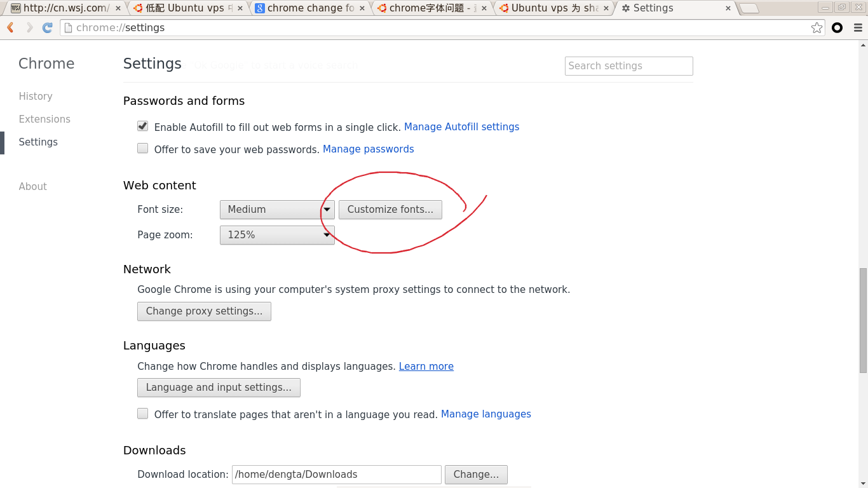The height and width of the screenshot is (488, 868).
Task: Click the black circle extension icon
Action: tap(837, 27)
